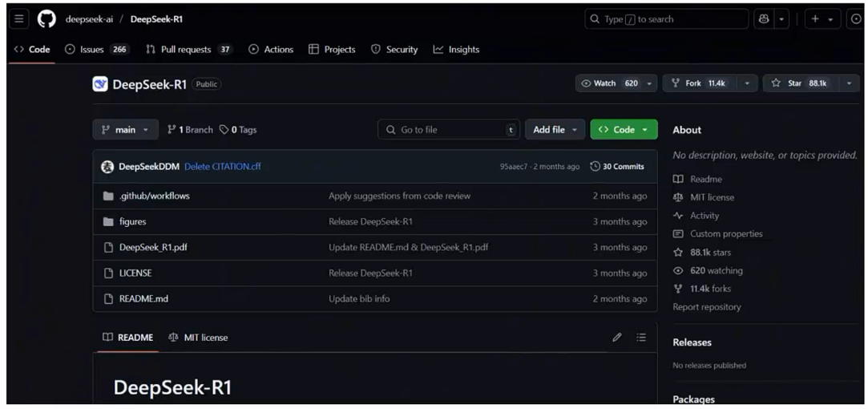Click Report repository link

click(706, 307)
